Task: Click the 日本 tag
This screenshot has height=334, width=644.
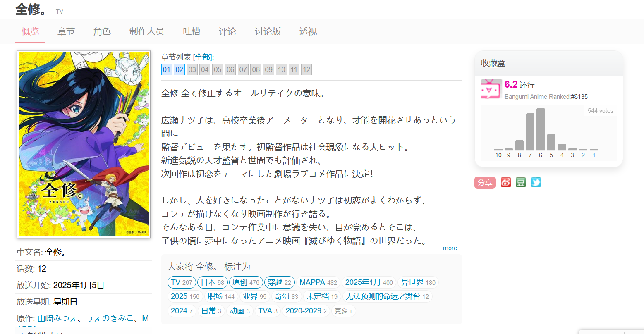Action: [x=213, y=282]
